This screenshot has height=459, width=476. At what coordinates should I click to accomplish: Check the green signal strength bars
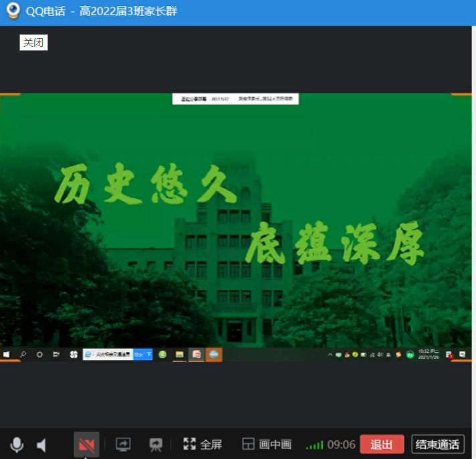pos(314,445)
